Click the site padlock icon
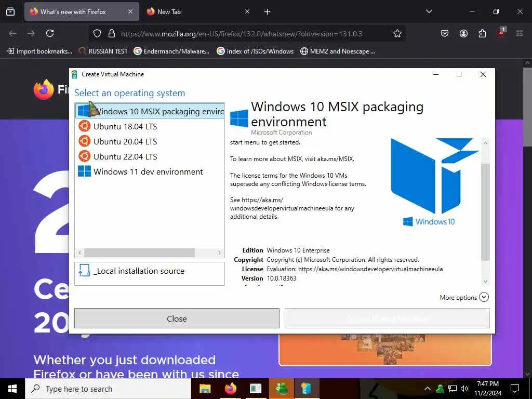The height and width of the screenshot is (399, 532). [x=112, y=33]
